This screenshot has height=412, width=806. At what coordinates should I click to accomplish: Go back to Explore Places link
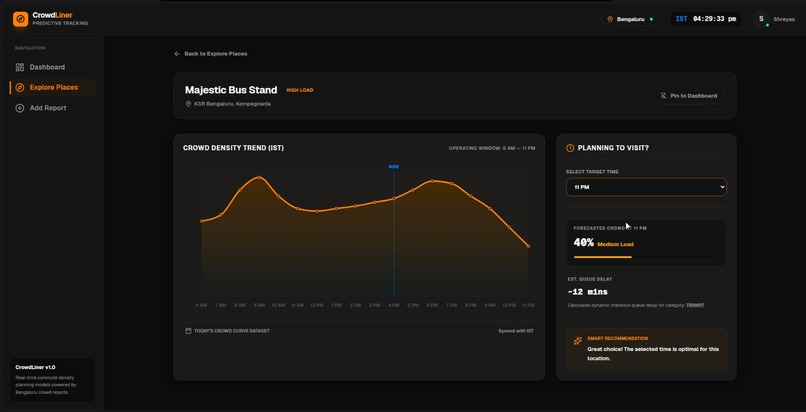click(211, 53)
